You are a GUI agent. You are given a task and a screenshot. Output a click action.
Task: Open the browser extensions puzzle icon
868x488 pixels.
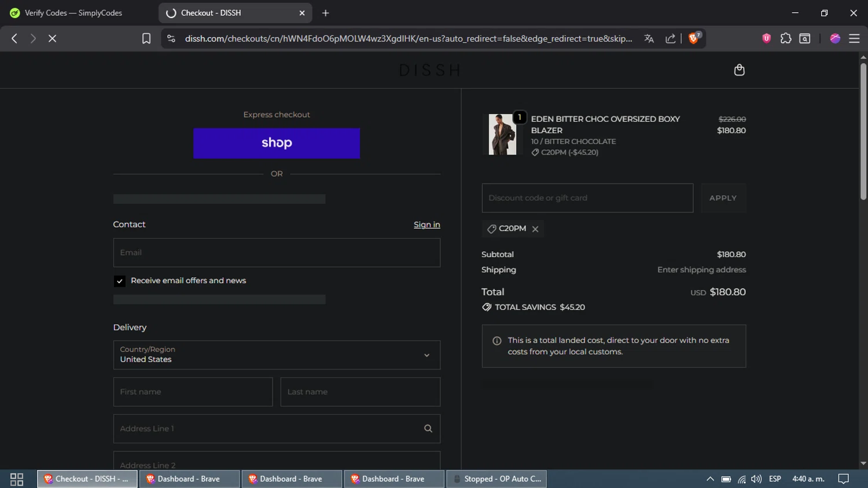[785, 38]
